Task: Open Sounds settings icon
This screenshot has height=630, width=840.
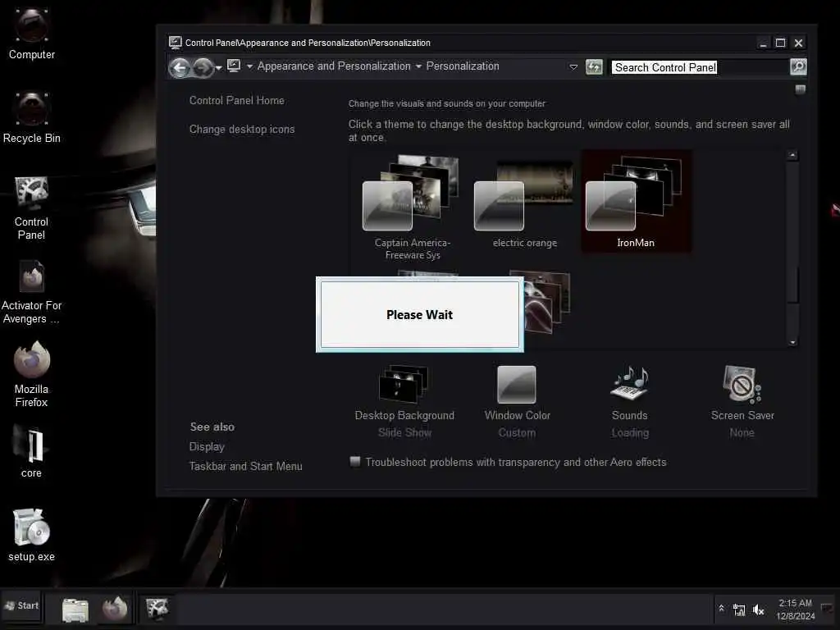Action: [x=629, y=384]
